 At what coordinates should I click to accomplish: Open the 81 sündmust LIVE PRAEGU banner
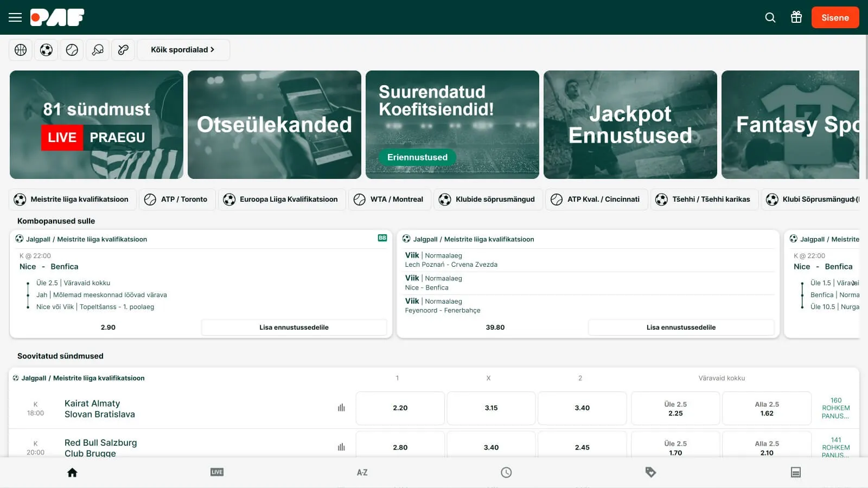coord(97,125)
